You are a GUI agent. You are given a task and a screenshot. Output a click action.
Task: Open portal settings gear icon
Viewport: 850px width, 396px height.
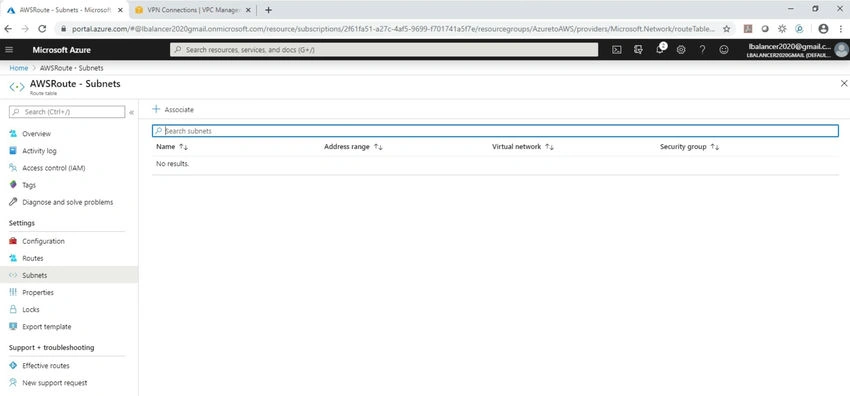point(681,50)
